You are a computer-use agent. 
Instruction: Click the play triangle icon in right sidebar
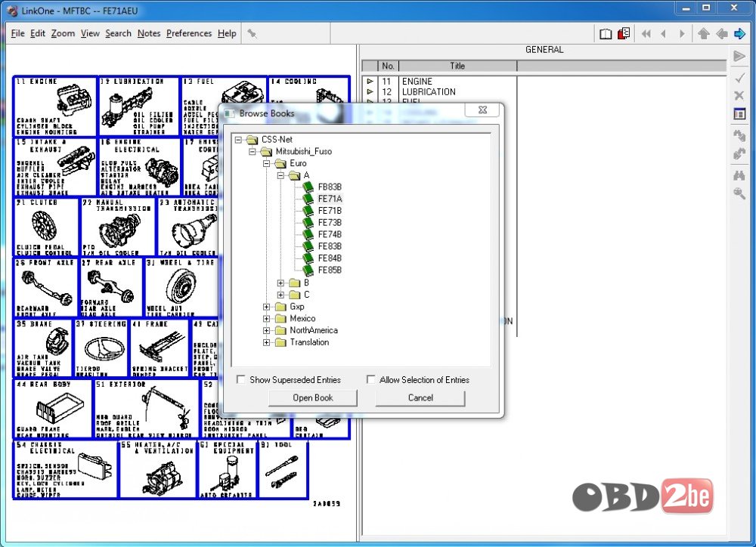coord(739,57)
